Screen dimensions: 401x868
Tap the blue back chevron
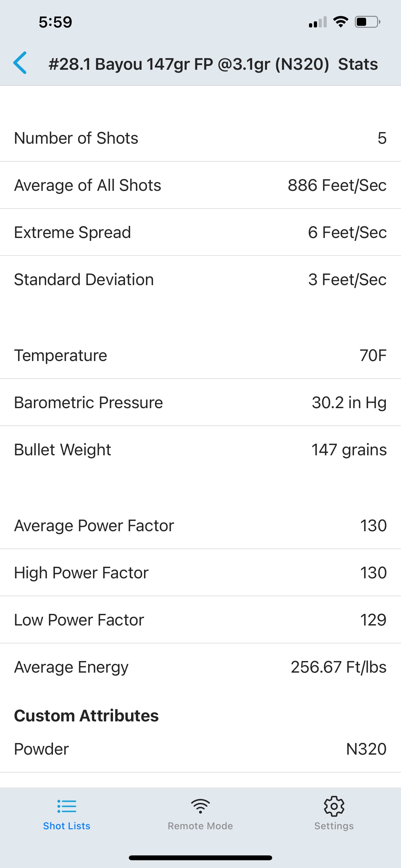pyautogui.click(x=20, y=63)
